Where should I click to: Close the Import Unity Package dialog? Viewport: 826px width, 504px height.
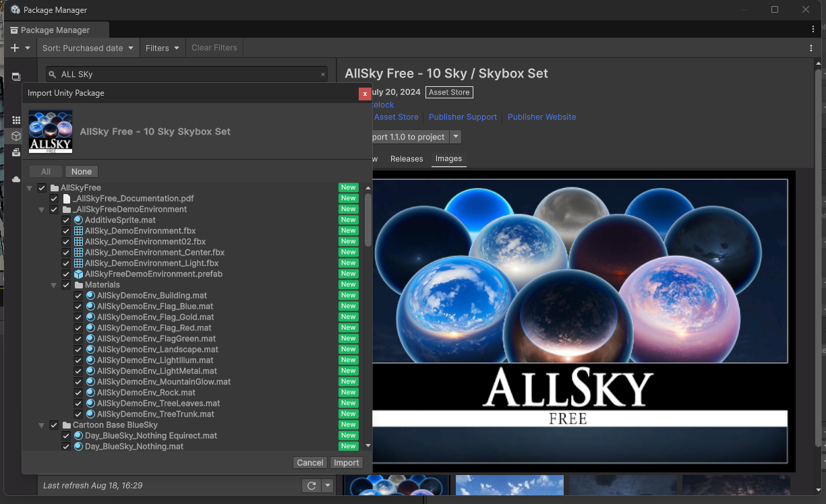pyautogui.click(x=365, y=94)
